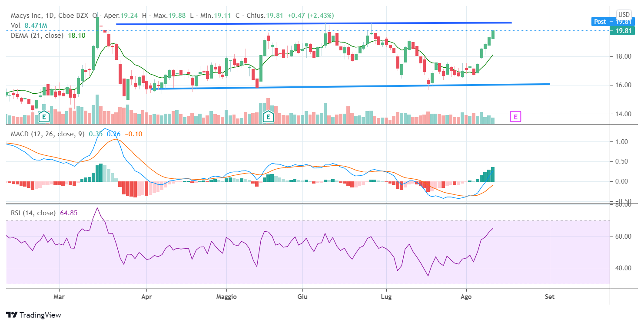The width and height of the screenshot is (644, 325).
Task: Click the Mar label on time axis
Action: point(59,297)
